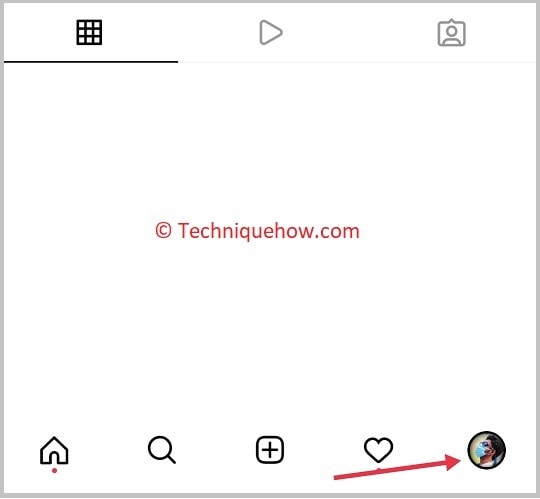The width and height of the screenshot is (540, 499).
Task: Choose the nine-square grid icon
Action: click(89, 33)
